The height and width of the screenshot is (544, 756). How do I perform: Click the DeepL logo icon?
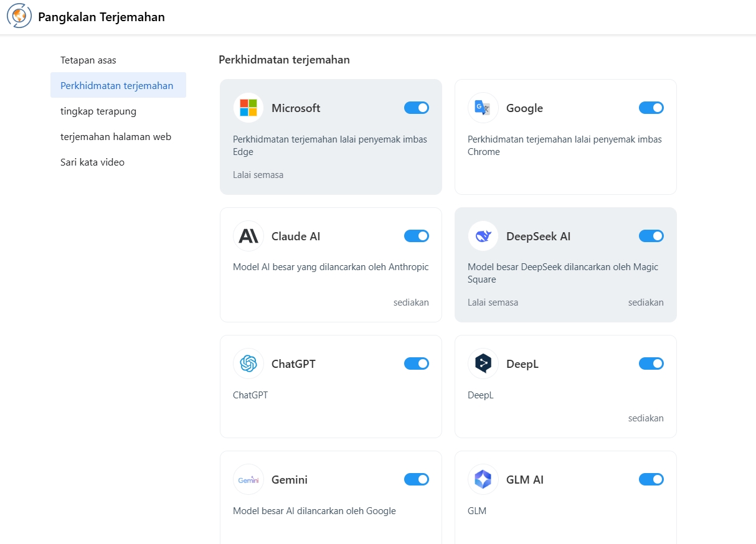click(483, 363)
